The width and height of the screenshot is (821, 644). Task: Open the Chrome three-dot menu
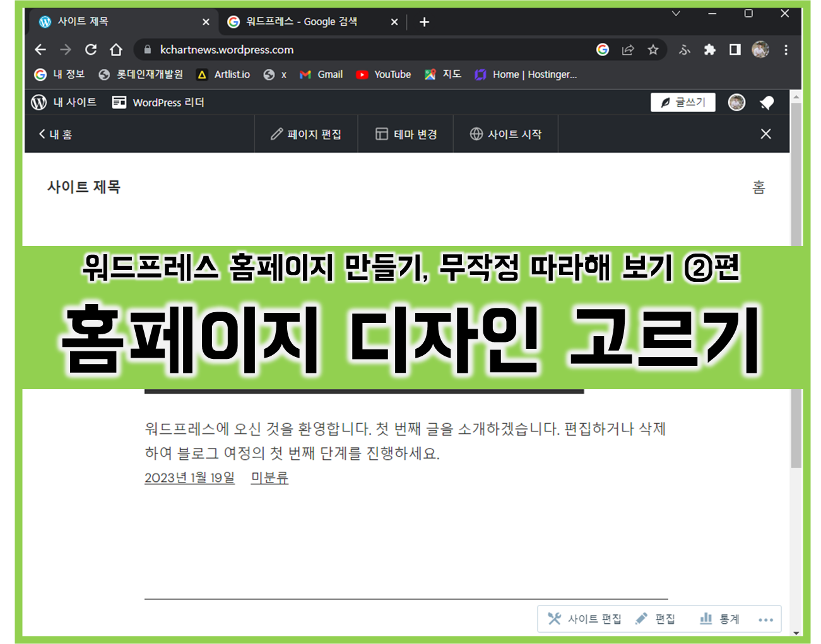click(x=786, y=49)
